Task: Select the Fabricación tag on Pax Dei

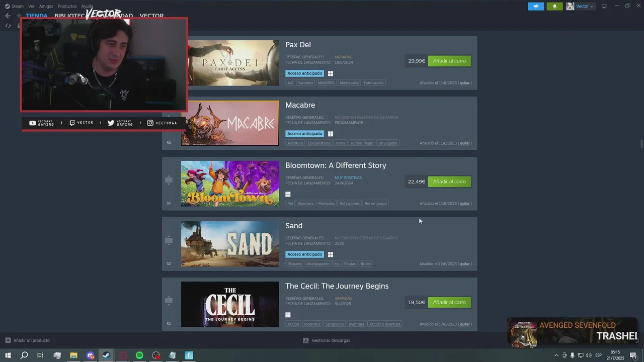Action: [x=374, y=83]
